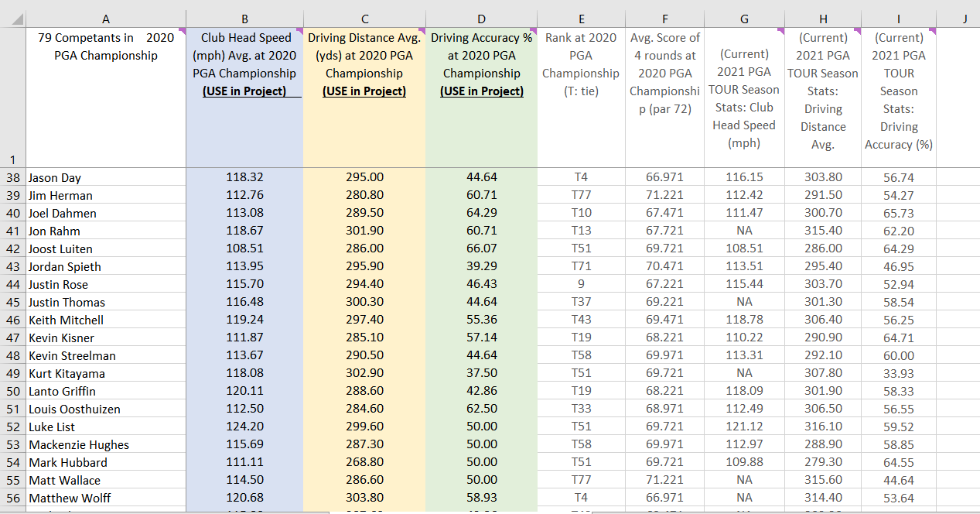Click driving distance 268.80 for Mark Hubbard
This screenshot has width=980, height=514.
coord(364,462)
